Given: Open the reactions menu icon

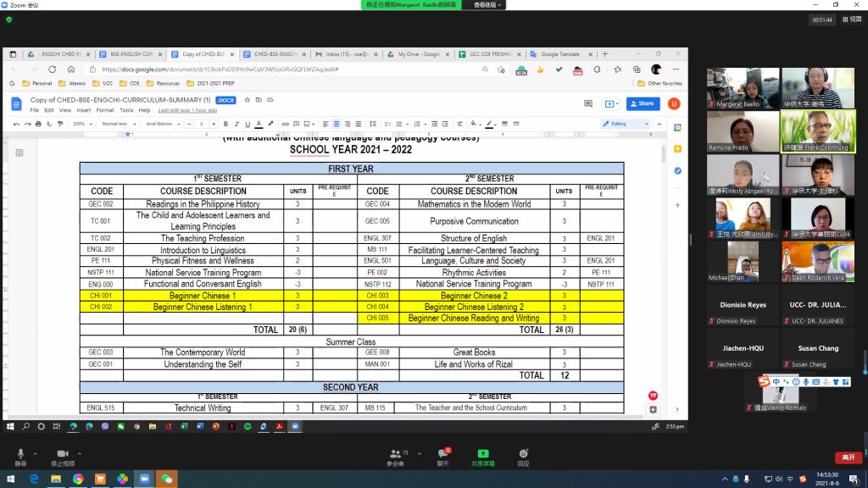Looking at the screenshot, I should coord(523,455).
